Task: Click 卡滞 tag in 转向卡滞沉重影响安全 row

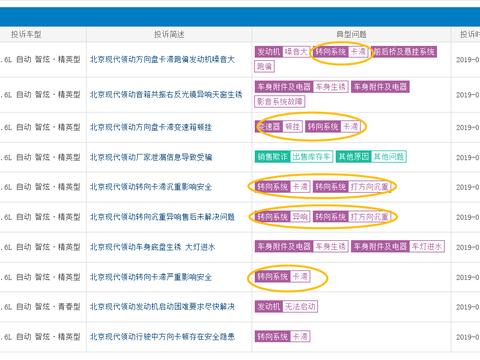Action: (x=283, y=187)
